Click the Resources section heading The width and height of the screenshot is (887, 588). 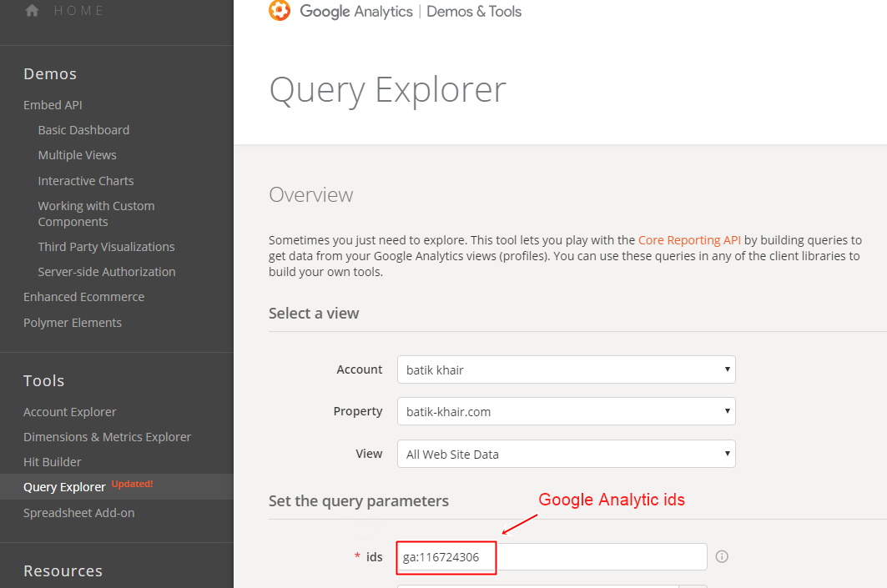click(63, 571)
